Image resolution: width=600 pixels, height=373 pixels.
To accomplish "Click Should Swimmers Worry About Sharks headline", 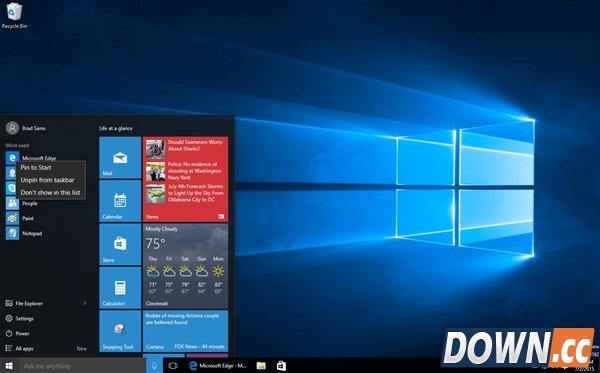I will point(195,145).
